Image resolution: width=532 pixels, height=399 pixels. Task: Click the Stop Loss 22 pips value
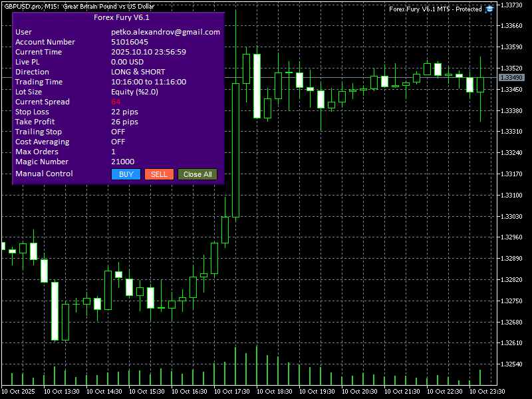point(124,112)
